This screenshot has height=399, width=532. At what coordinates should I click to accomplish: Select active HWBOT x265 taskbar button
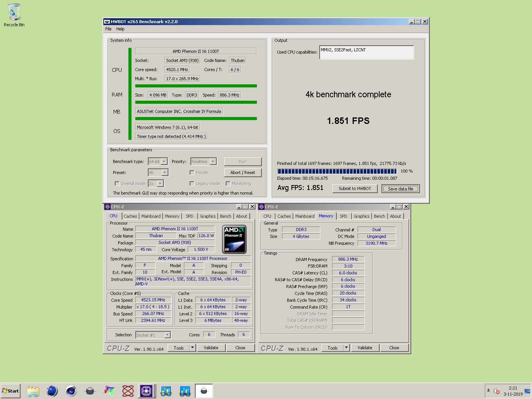204,391
